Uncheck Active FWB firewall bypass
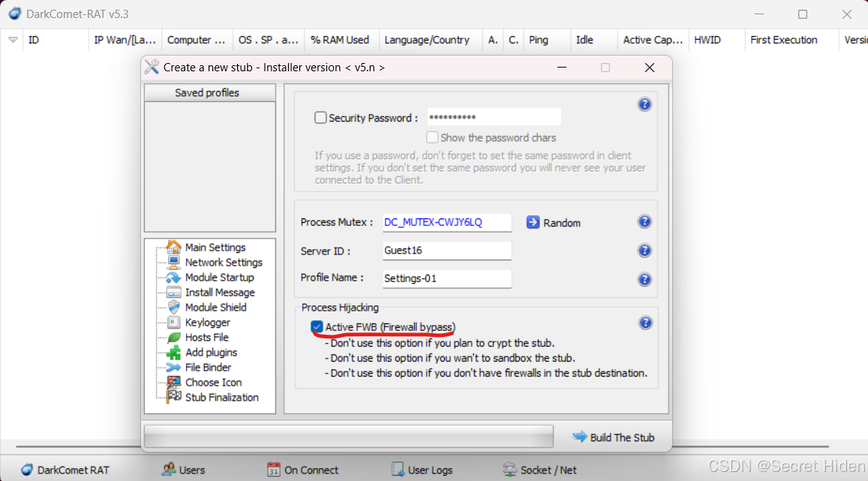868x481 pixels. pyautogui.click(x=317, y=326)
